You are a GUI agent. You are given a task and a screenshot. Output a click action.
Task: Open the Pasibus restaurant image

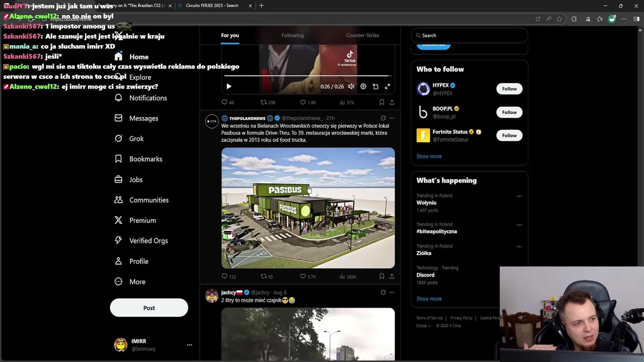click(308, 208)
